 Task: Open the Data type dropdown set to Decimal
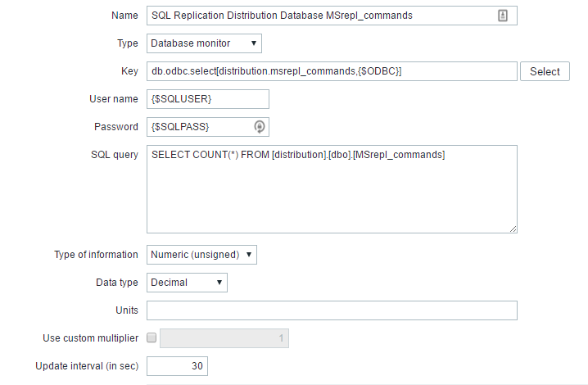(187, 283)
